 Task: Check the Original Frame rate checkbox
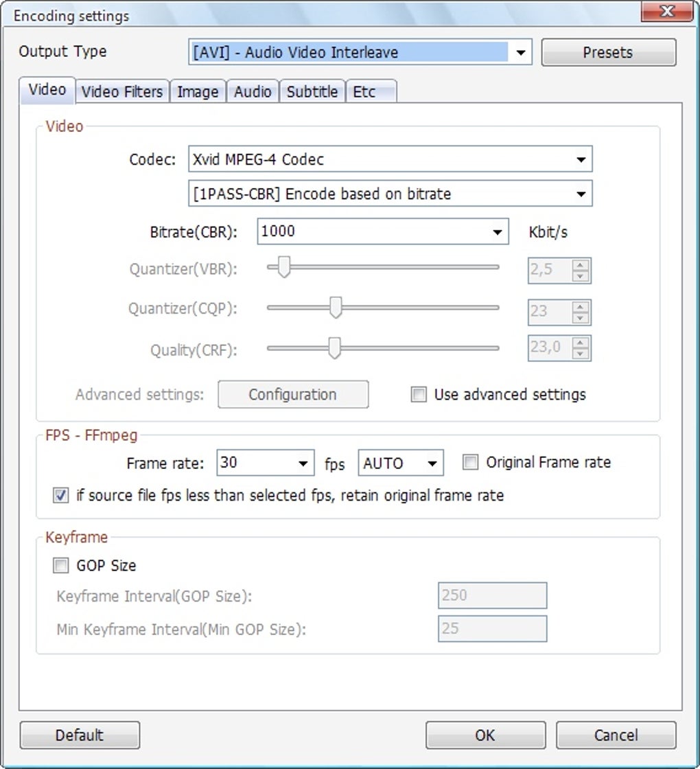click(x=471, y=462)
